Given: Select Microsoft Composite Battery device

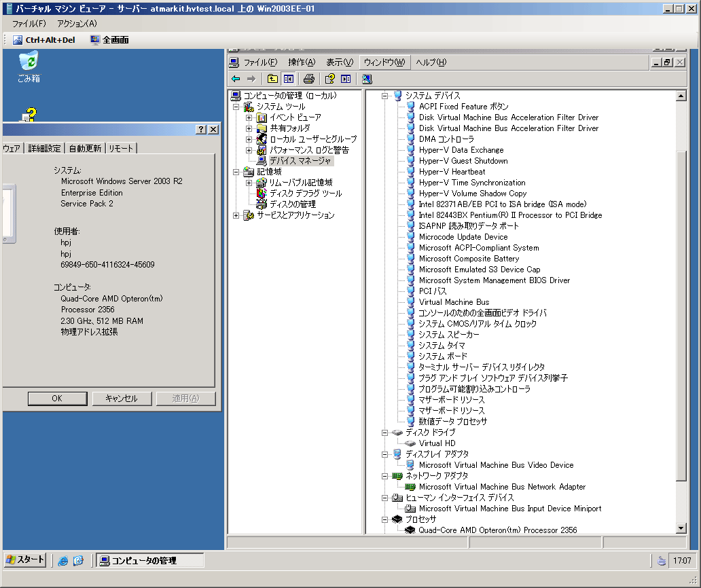Looking at the screenshot, I should [x=469, y=259].
